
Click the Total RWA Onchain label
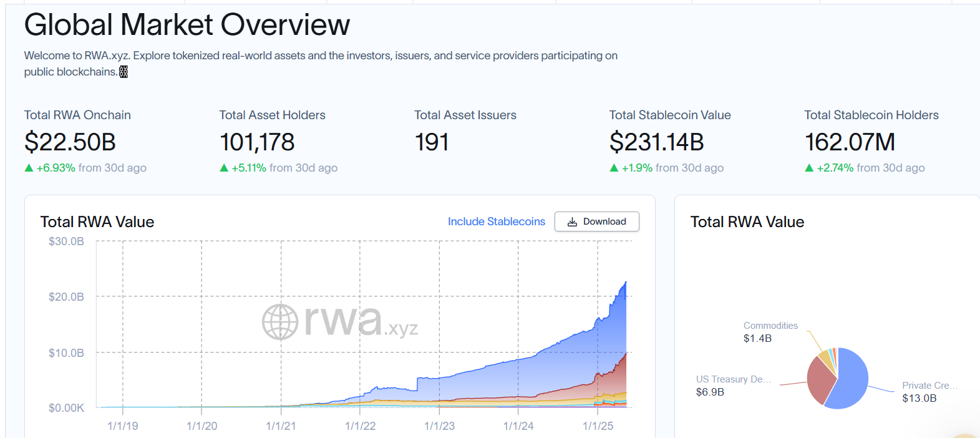[77, 115]
